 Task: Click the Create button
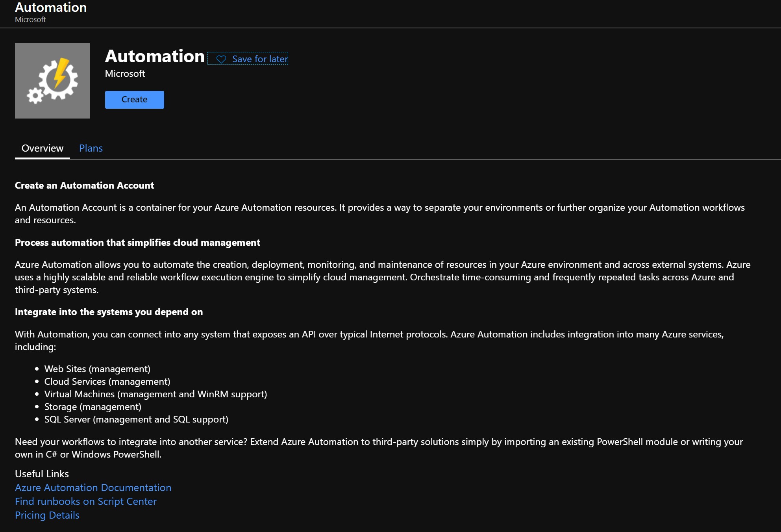(134, 100)
